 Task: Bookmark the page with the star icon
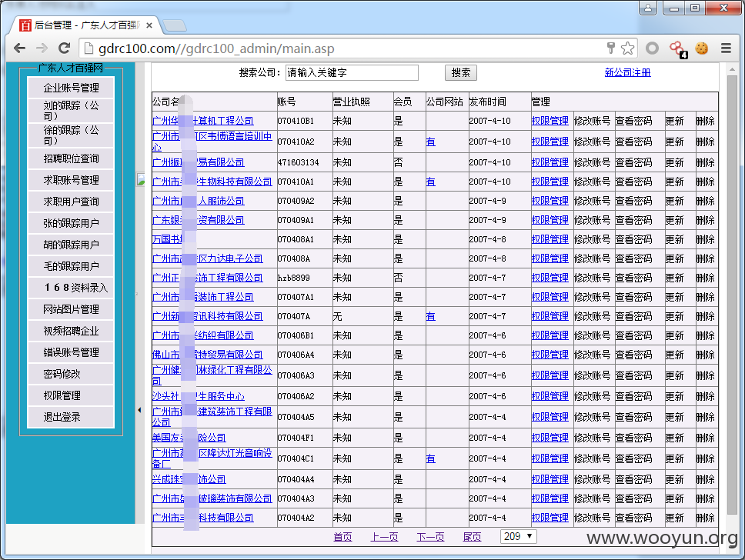(x=628, y=48)
